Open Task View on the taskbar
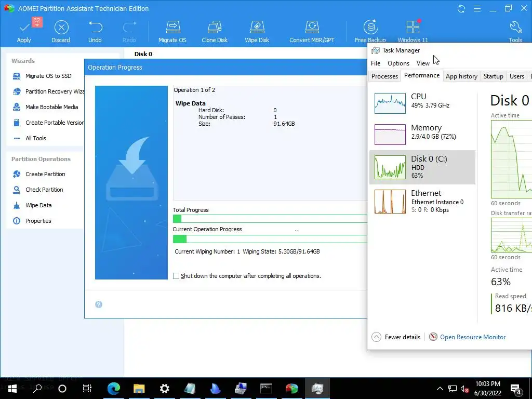This screenshot has width=532, height=399. pyautogui.click(x=87, y=388)
